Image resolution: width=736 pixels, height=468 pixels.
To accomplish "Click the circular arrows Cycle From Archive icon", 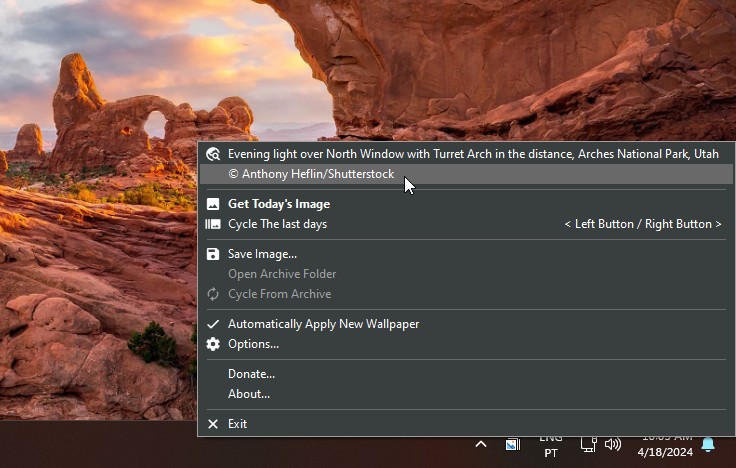I will pos(213,294).
